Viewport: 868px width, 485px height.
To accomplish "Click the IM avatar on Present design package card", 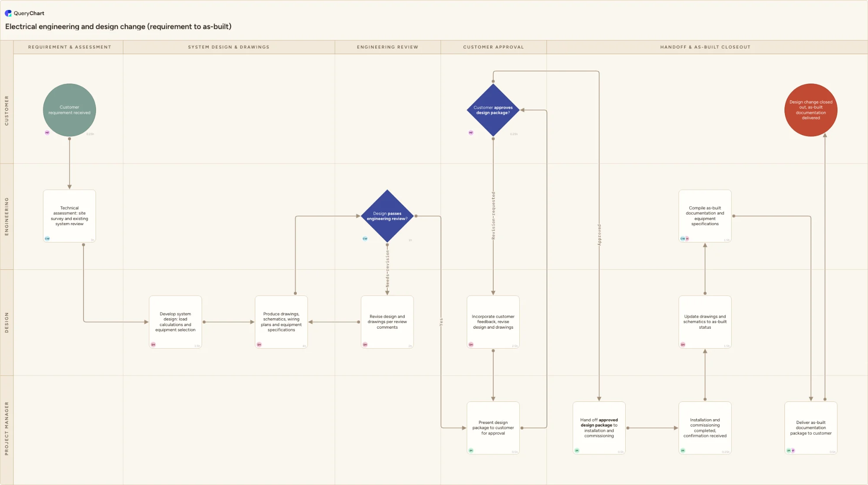I will point(471,450).
